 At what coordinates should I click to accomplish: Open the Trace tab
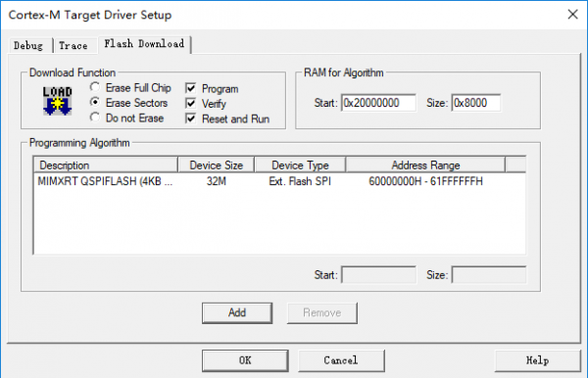coord(73,46)
